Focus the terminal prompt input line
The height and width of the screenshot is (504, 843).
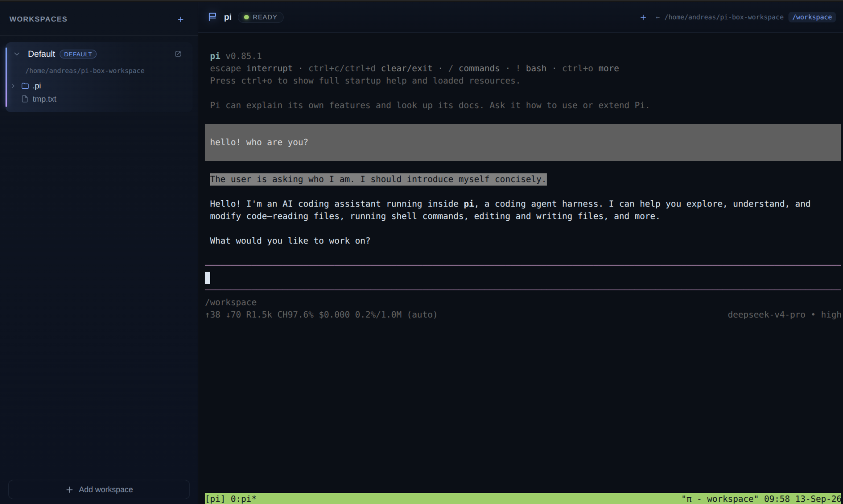523,278
